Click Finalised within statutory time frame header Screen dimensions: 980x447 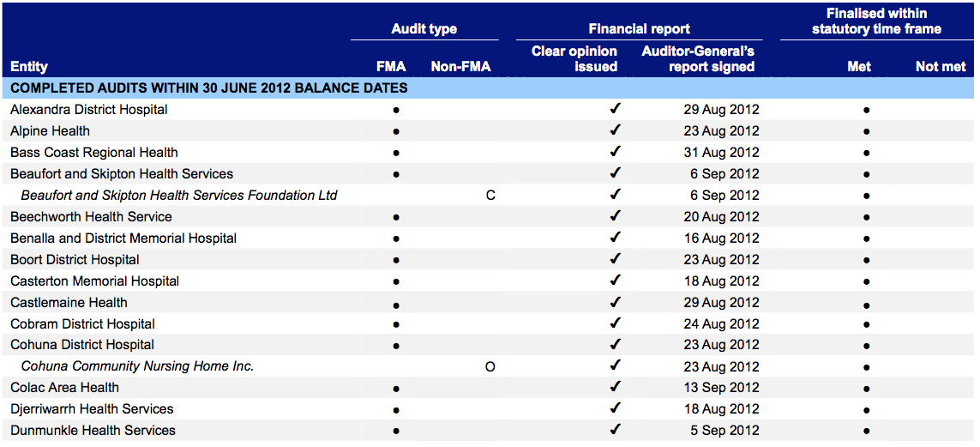tap(876, 21)
